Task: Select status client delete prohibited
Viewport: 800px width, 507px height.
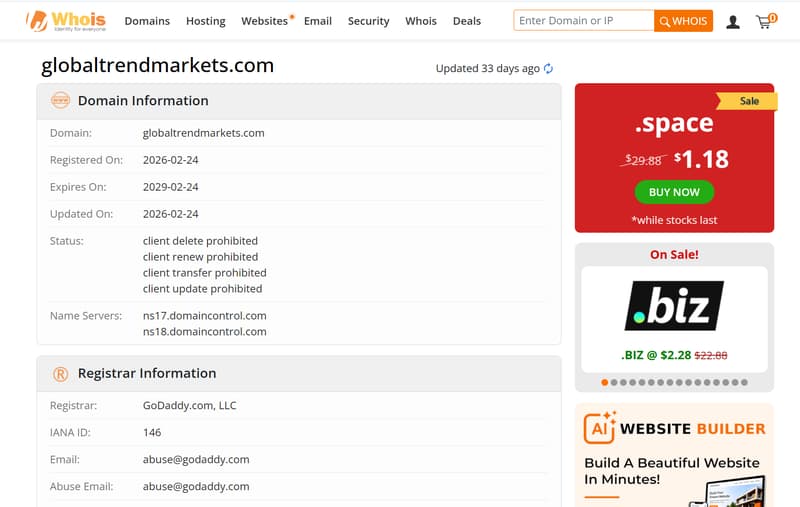Action: (x=200, y=241)
